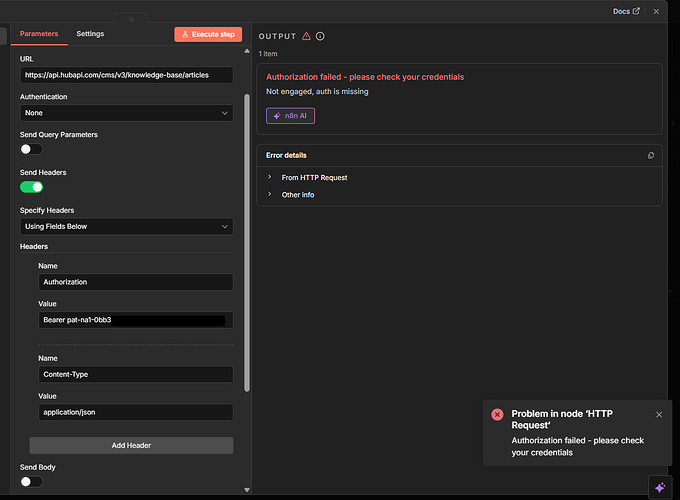The width and height of the screenshot is (680, 500).
Task: Open the Authentication dropdown
Action: (126, 113)
